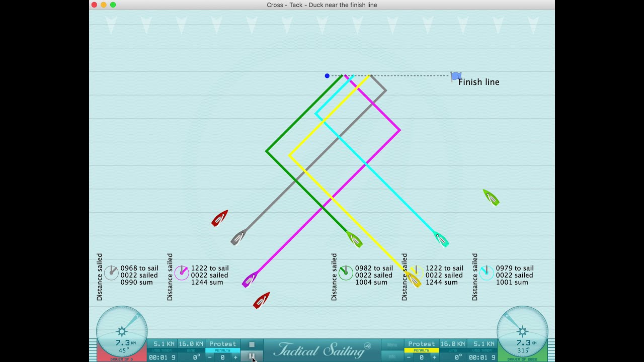Click the gray distance gauge dial

coord(111,273)
